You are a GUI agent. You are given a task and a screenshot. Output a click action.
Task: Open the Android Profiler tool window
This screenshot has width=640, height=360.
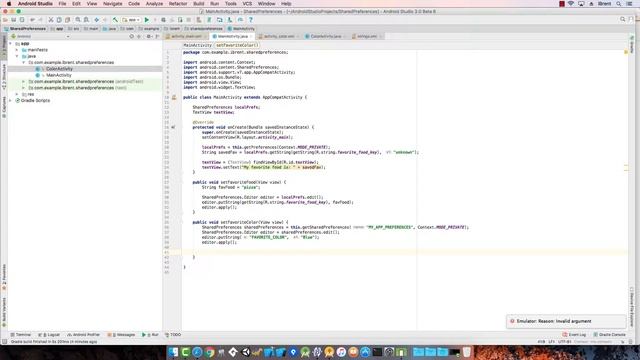click(x=83, y=335)
